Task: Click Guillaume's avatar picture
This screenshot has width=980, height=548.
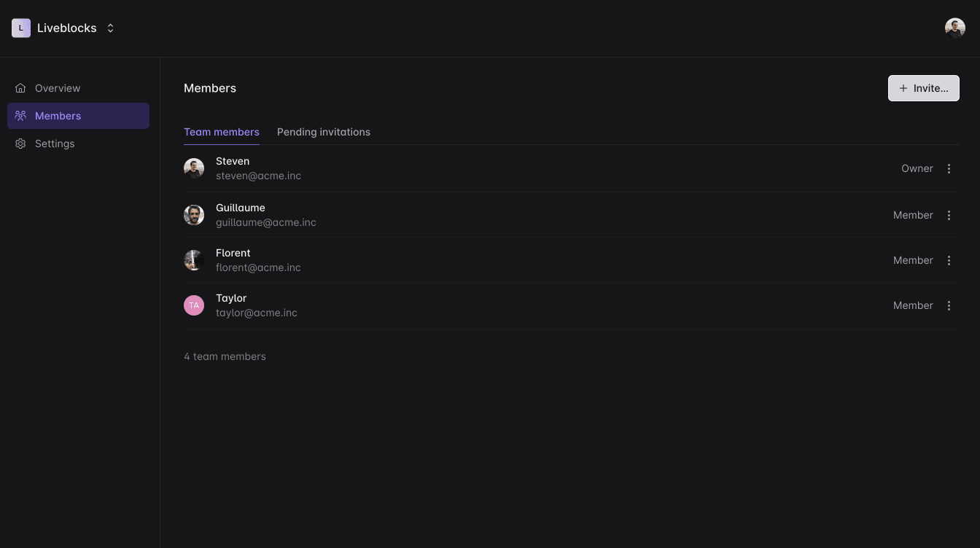Action: [194, 215]
